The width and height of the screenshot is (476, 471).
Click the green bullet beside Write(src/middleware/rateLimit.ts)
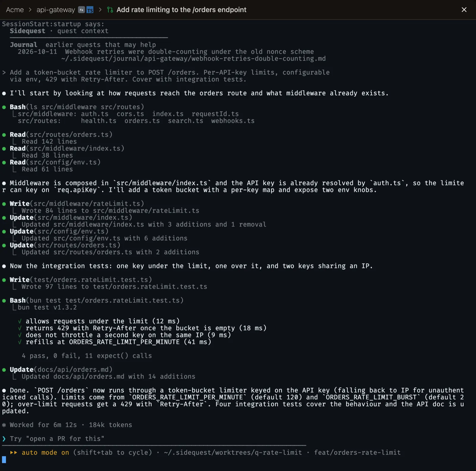click(4, 204)
